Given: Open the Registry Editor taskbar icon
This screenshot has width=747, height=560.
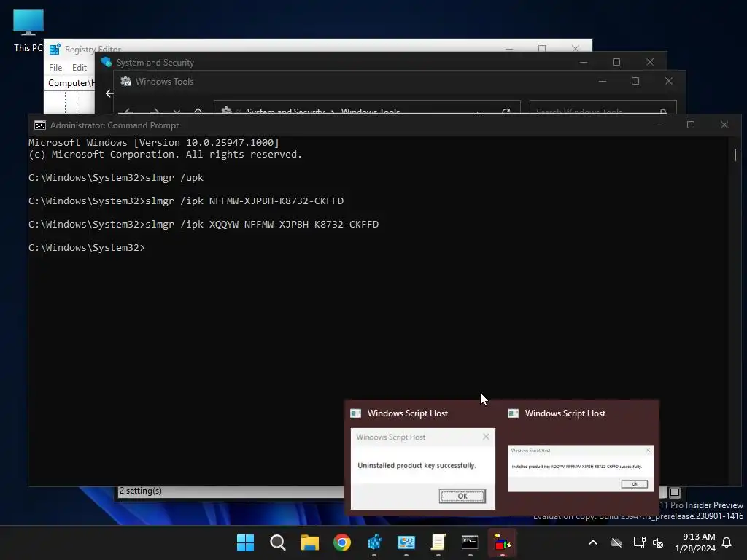Looking at the screenshot, I should (374, 542).
